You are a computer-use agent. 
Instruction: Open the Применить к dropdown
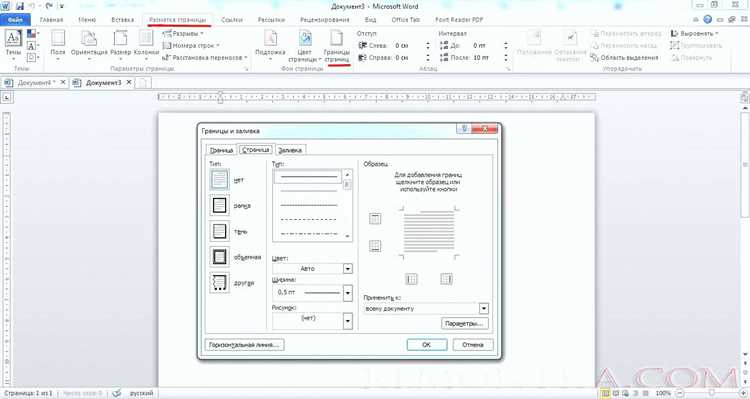pyautogui.click(x=484, y=309)
